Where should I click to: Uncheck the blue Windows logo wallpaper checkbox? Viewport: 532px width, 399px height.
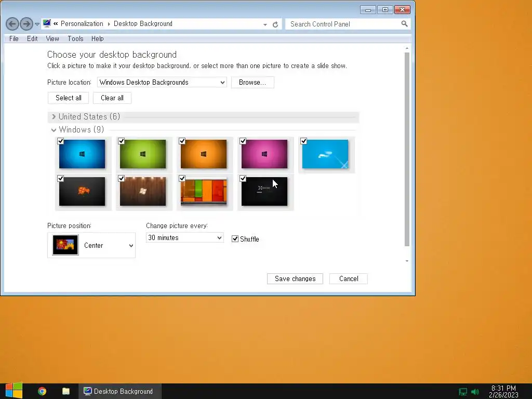[x=61, y=141]
